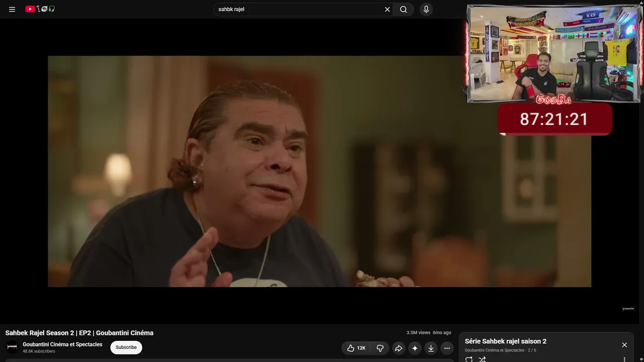Open the Goubantini channel avatar
The image size is (644, 362).
tap(12, 347)
